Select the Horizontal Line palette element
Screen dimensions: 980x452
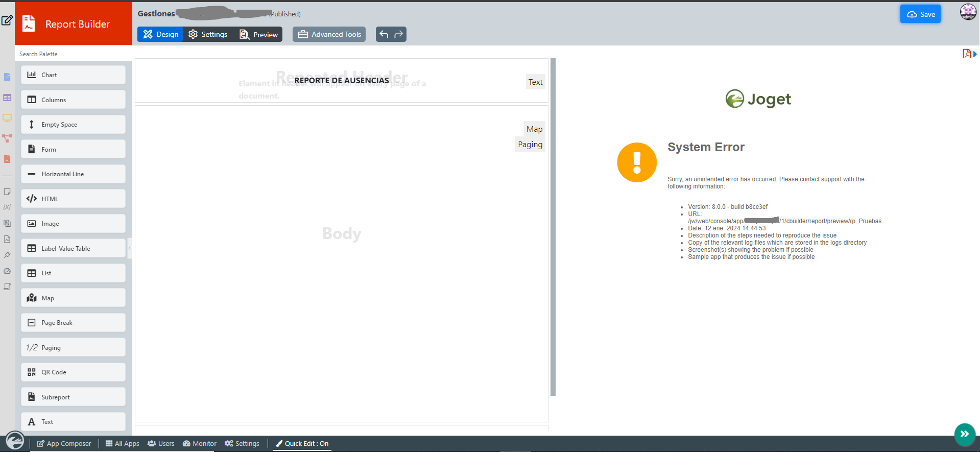pyautogui.click(x=73, y=174)
